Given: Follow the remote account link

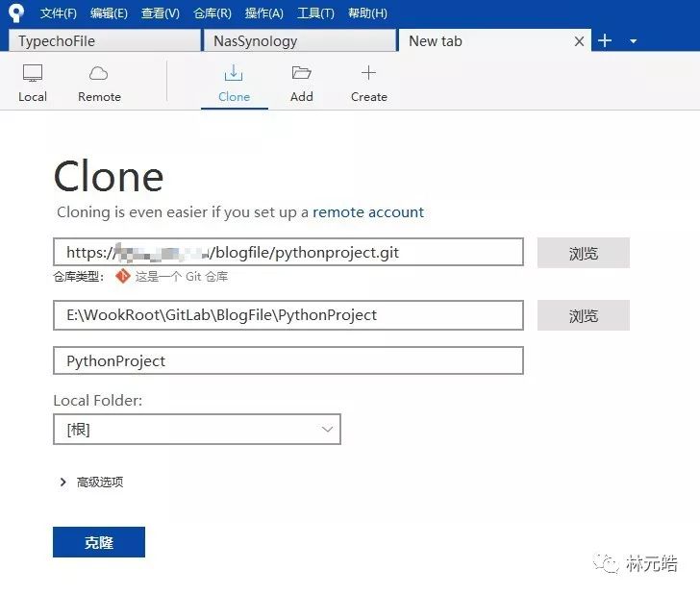Looking at the screenshot, I should point(368,212).
